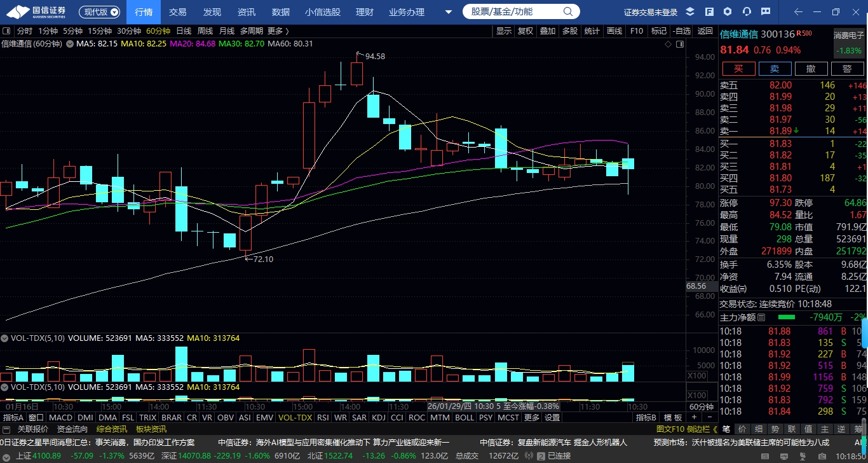Open the chat message icon in title bar
The width and height of the screenshot is (868, 463).
pyautogui.click(x=764, y=12)
